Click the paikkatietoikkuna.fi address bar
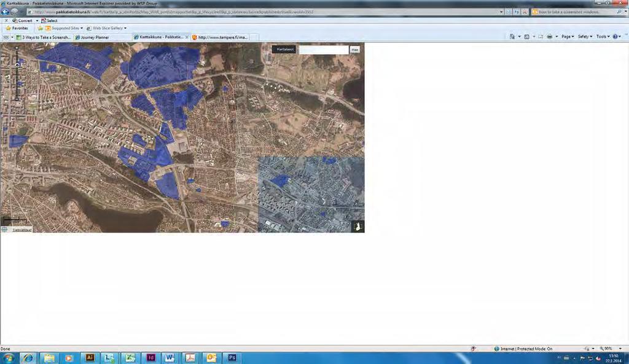629x364 pixels. pos(265,12)
